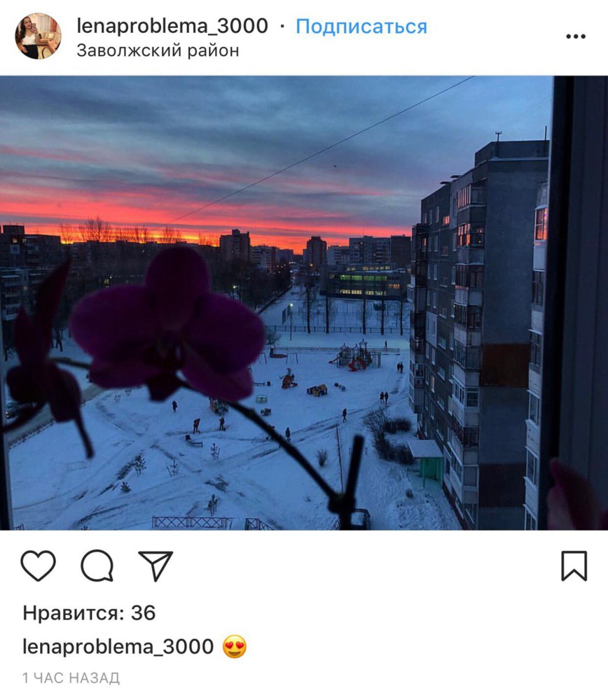View who liked via Нравится: 36
Image resolution: width=608 pixels, height=700 pixels.
[x=90, y=613]
